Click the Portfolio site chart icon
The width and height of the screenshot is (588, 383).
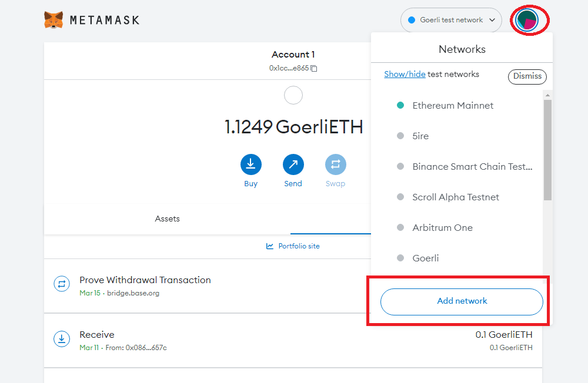click(270, 246)
